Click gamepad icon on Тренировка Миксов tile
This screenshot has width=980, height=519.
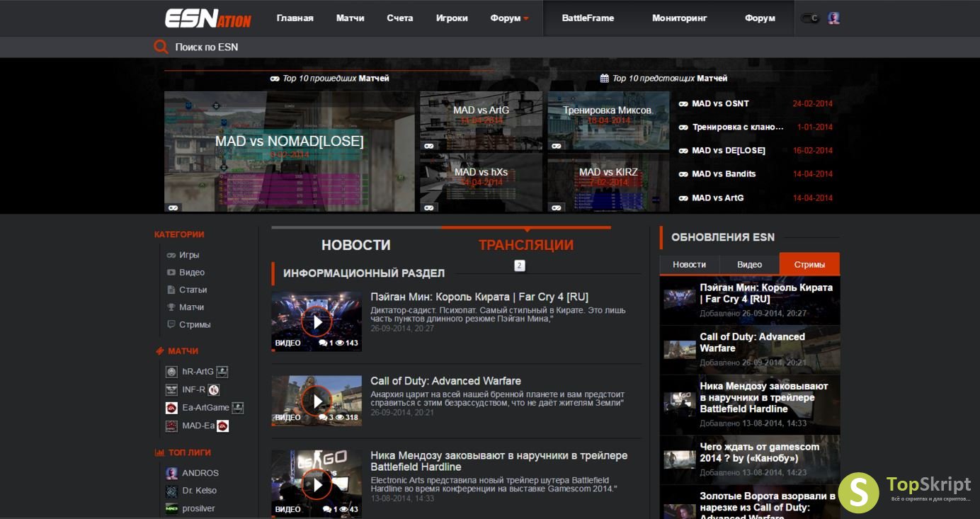[x=556, y=146]
